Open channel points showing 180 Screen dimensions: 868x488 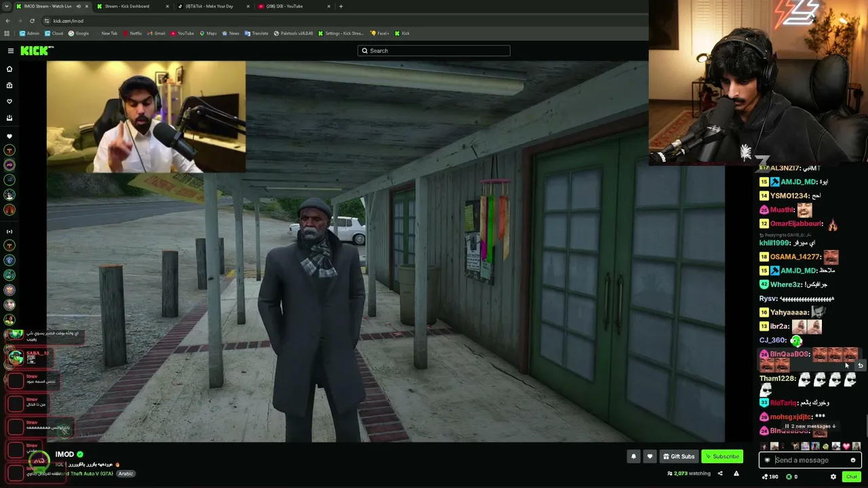[770, 476]
